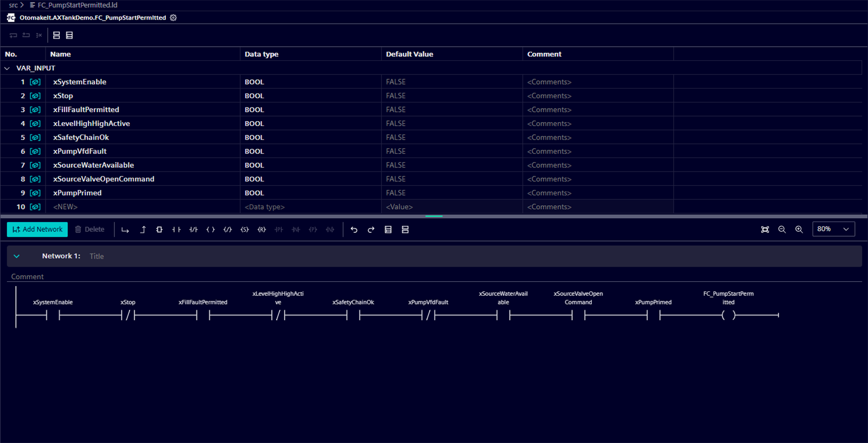Click the variable icon in row 5
868x443 pixels.
pyautogui.click(x=35, y=137)
